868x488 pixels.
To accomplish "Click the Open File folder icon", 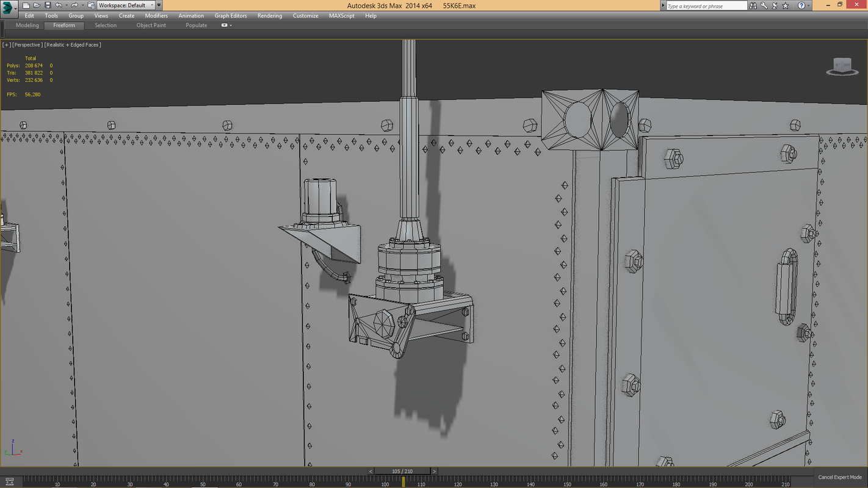I will pos(37,5).
